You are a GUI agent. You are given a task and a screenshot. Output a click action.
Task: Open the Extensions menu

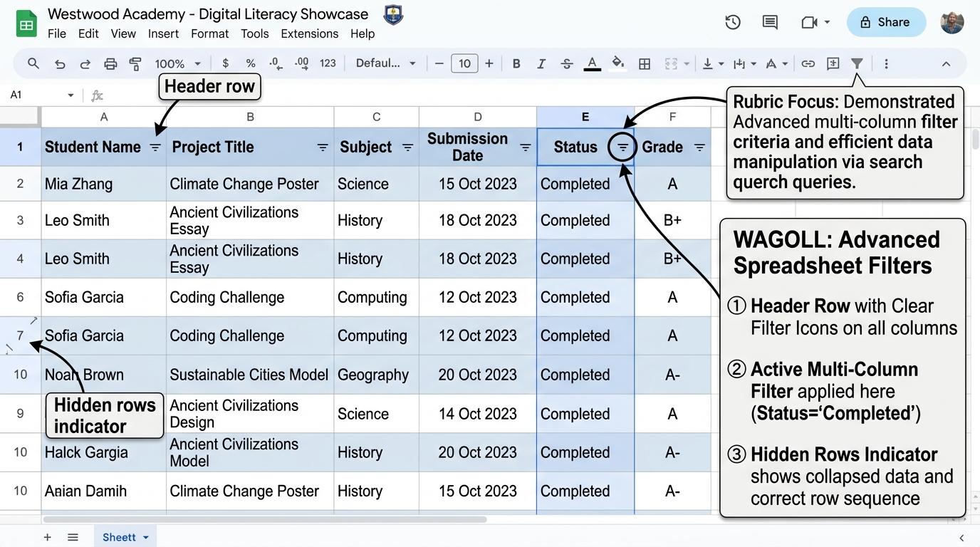[310, 33]
